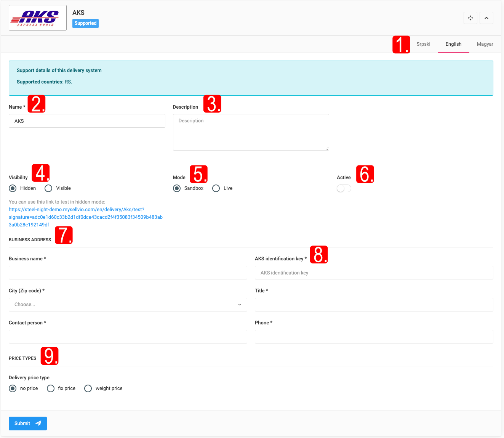The width and height of the screenshot is (504, 438).
Task: Switch to the Srpski language tab
Action: 423,44
